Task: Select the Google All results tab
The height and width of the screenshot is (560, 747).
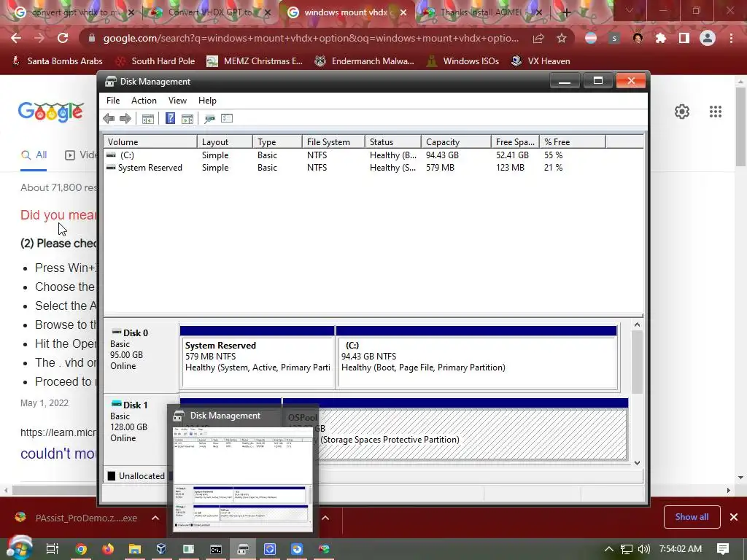Action: [x=34, y=155]
